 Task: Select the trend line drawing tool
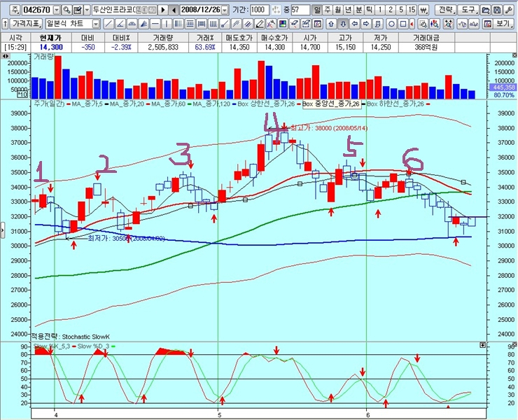[x=108, y=24]
